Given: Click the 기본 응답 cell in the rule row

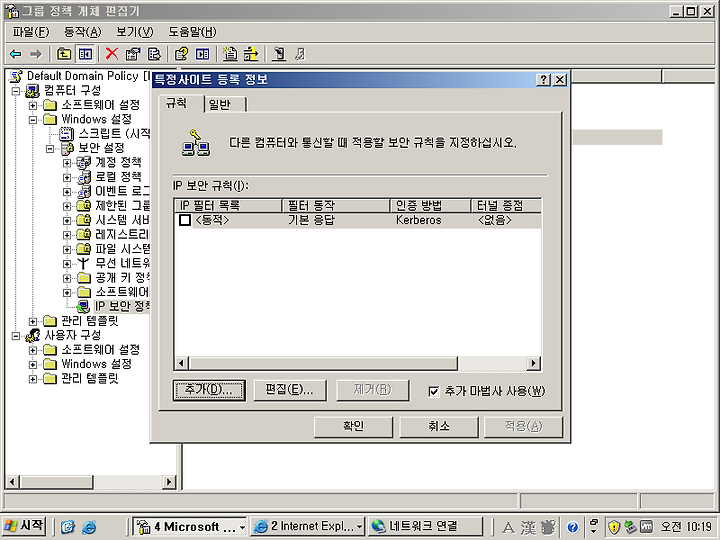Looking at the screenshot, I should pos(311,220).
